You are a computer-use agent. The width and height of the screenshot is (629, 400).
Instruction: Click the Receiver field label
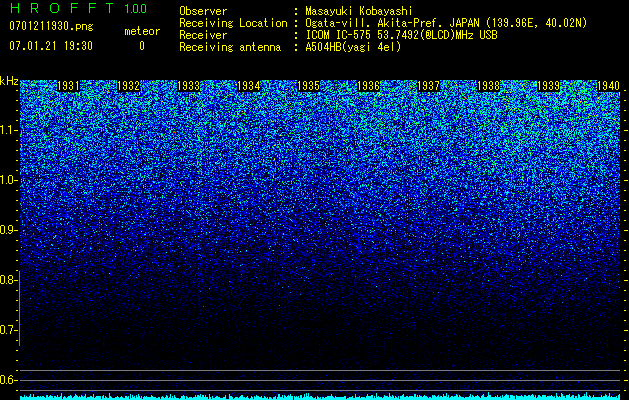click(203, 35)
